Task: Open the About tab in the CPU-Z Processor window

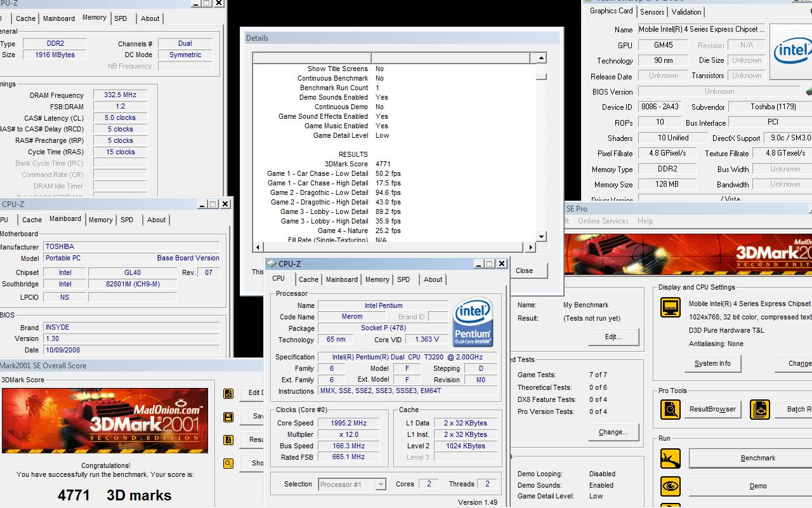Action: (x=433, y=279)
